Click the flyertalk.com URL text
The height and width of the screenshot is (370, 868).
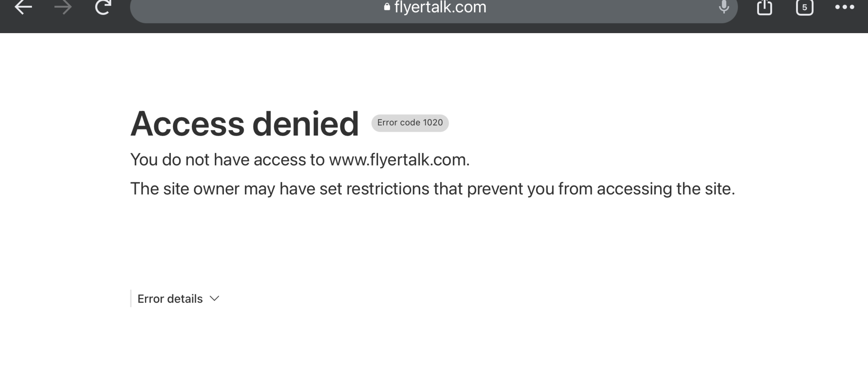click(x=440, y=7)
